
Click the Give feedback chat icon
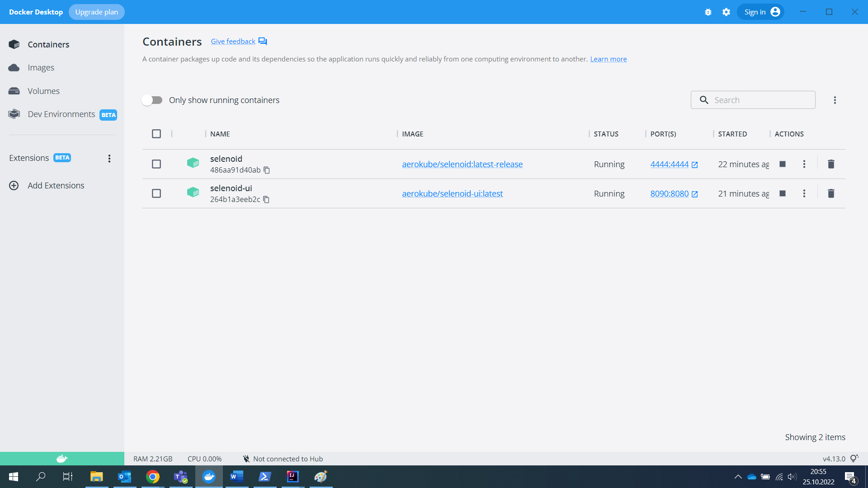coord(263,42)
